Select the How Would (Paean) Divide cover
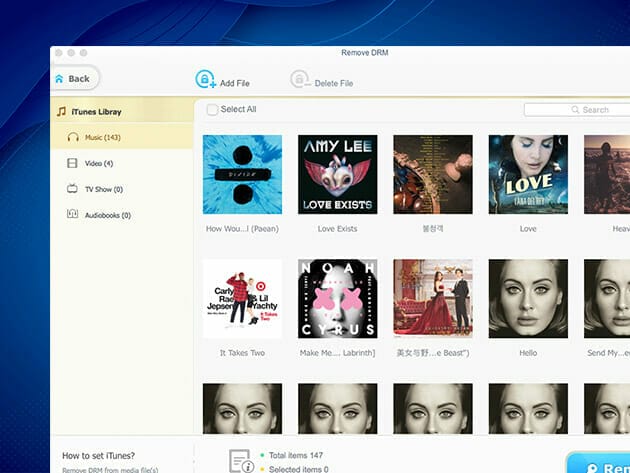 point(242,174)
